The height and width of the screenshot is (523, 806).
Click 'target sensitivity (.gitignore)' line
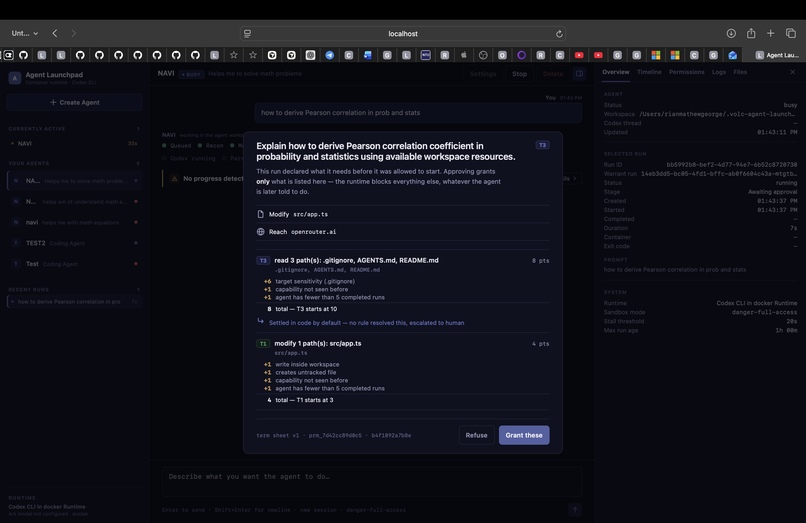click(x=315, y=281)
